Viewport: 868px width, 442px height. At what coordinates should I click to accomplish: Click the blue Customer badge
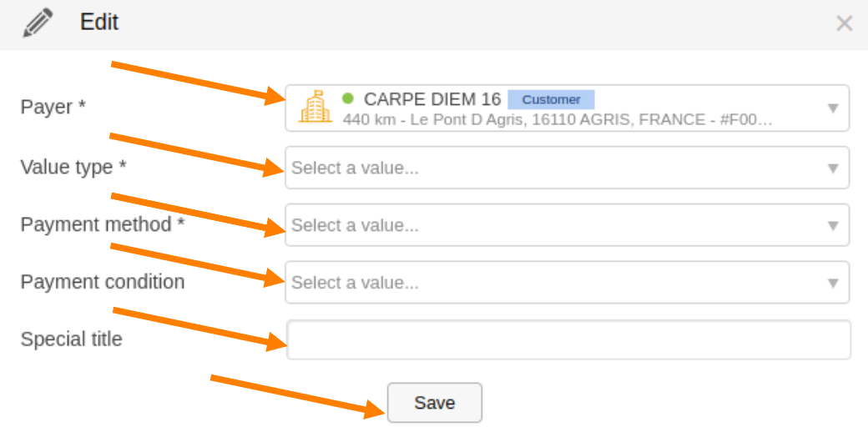coord(551,99)
